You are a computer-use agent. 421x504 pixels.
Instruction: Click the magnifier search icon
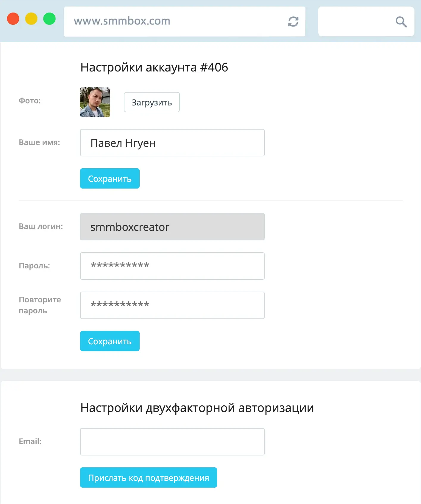click(401, 22)
